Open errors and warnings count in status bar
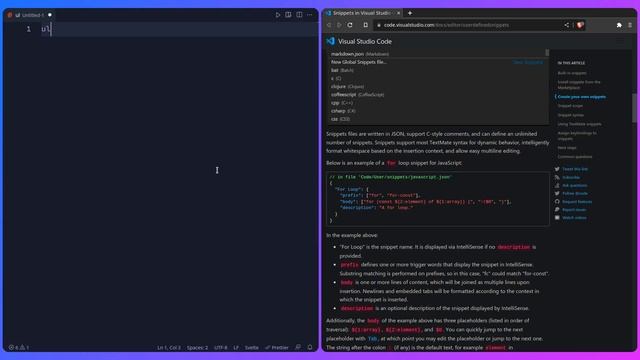Viewport: 640px width, 360px height. (19, 347)
